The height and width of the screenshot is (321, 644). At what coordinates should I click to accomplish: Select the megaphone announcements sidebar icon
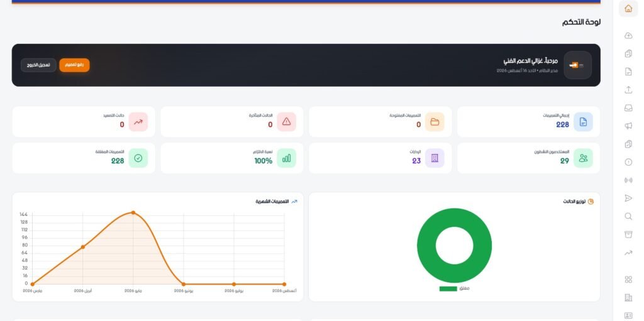[628, 126]
